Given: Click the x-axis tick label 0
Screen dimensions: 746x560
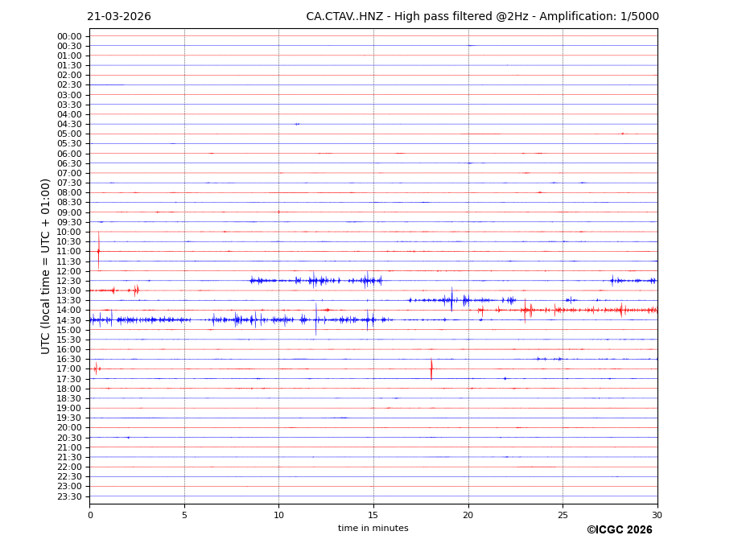Looking at the screenshot, I should 90,515.
